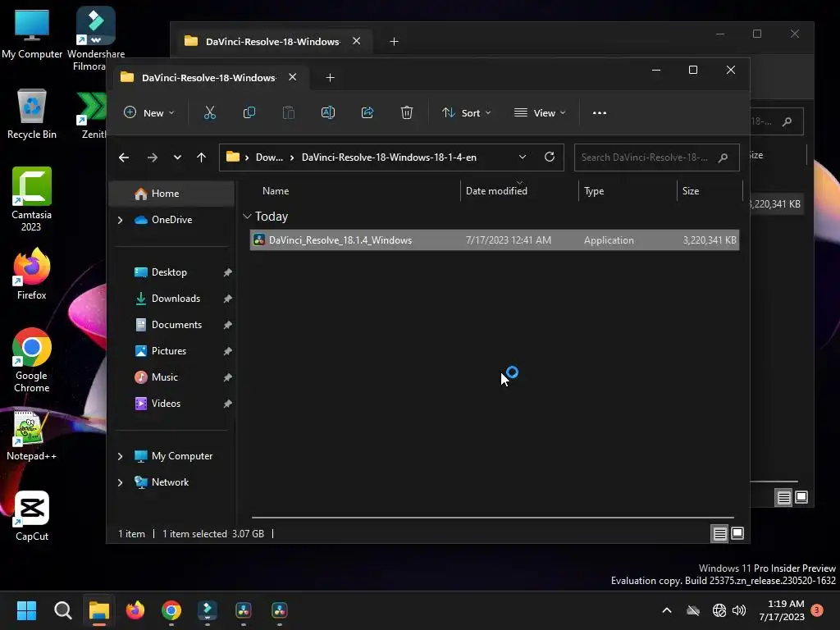Viewport: 840px width, 630px height.
Task: Click Filmora icon on taskbar
Action: pyautogui.click(x=208, y=610)
